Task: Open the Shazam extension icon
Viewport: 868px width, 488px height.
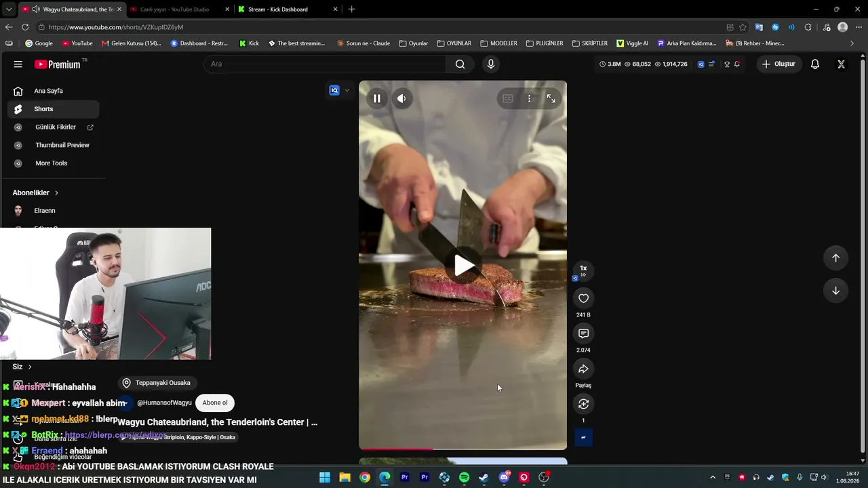Action: [775, 27]
